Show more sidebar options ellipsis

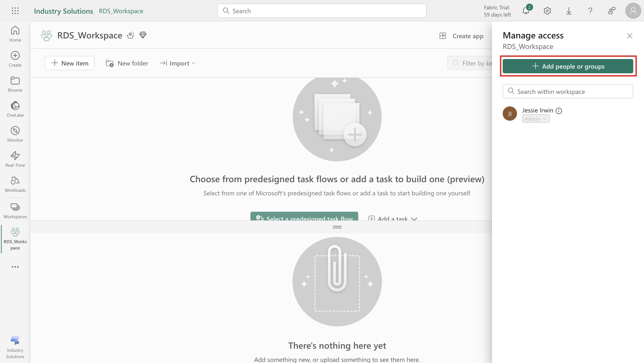(x=15, y=267)
